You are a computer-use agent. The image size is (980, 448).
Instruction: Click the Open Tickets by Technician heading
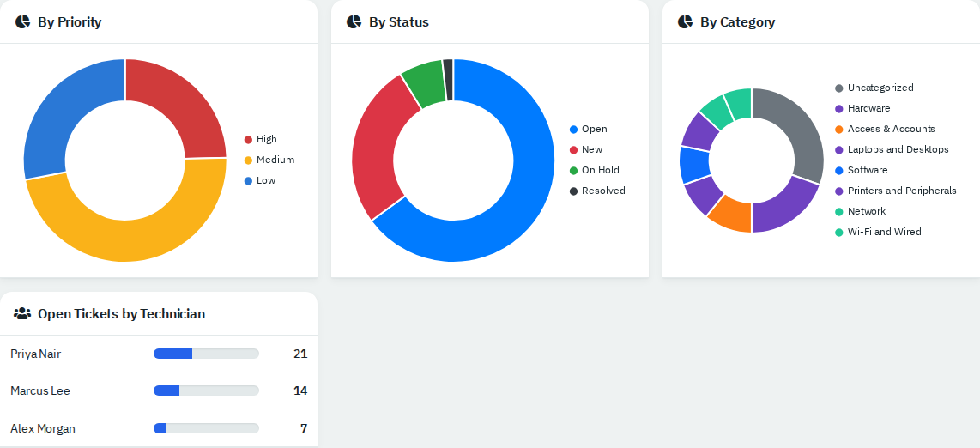click(121, 313)
